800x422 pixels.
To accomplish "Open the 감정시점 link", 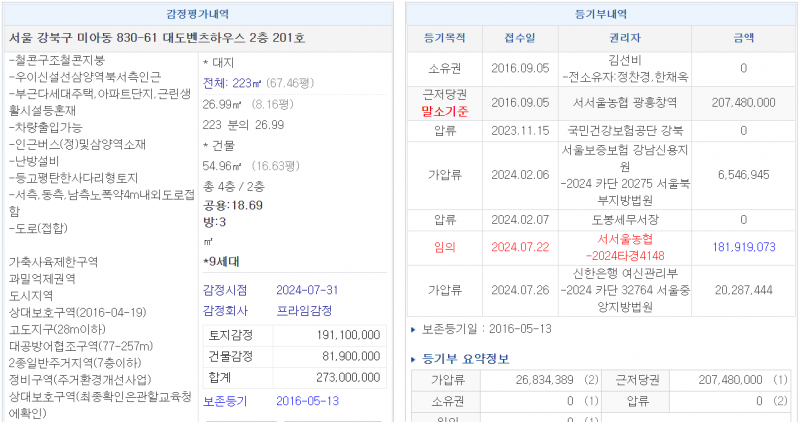I will (225, 290).
